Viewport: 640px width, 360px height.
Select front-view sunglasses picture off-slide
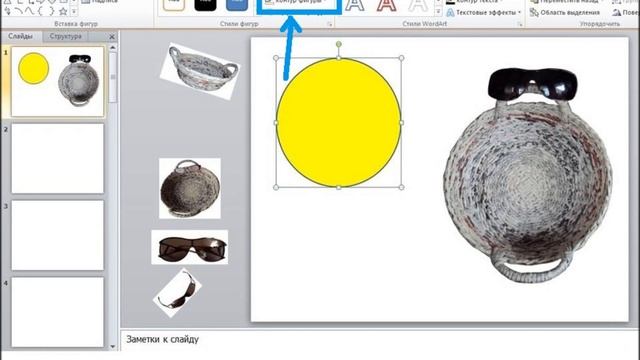point(190,247)
